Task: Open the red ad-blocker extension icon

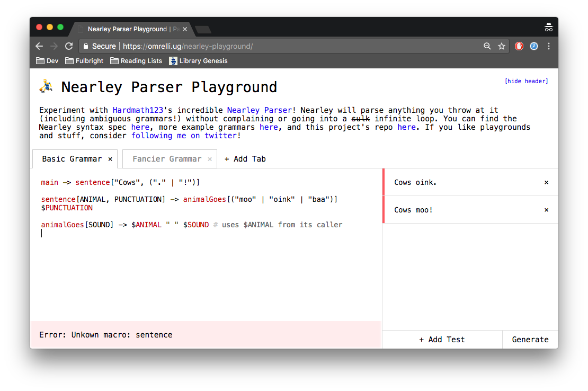Action: (x=519, y=46)
